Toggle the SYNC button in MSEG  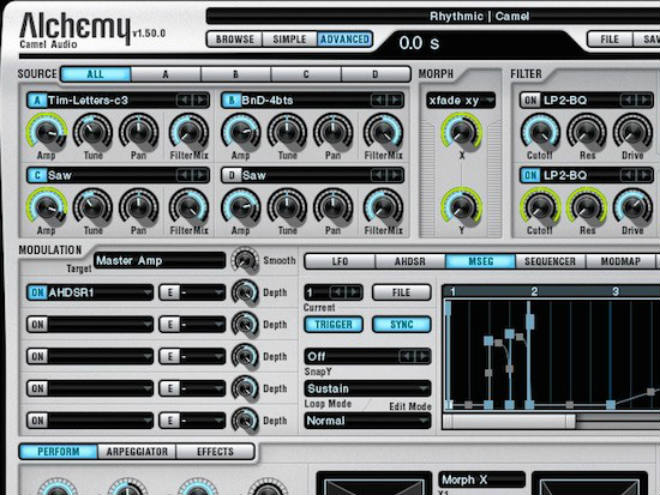tap(401, 325)
